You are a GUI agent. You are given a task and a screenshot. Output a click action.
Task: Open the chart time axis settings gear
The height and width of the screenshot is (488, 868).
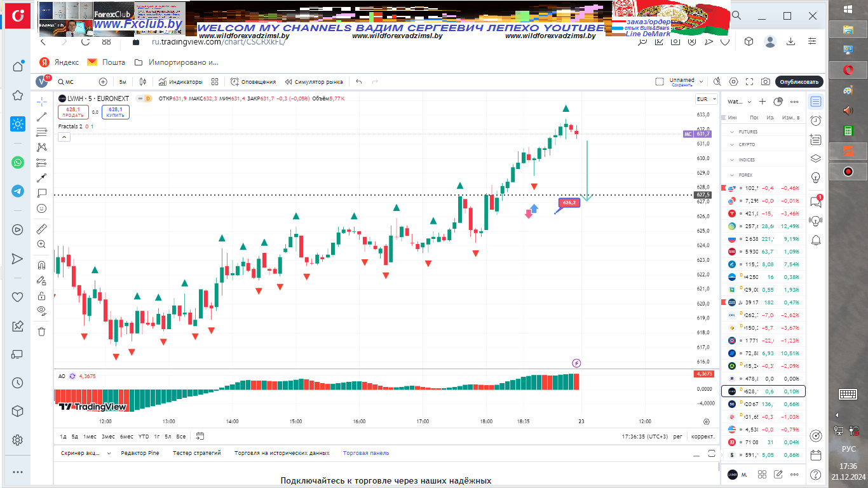(x=707, y=421)
